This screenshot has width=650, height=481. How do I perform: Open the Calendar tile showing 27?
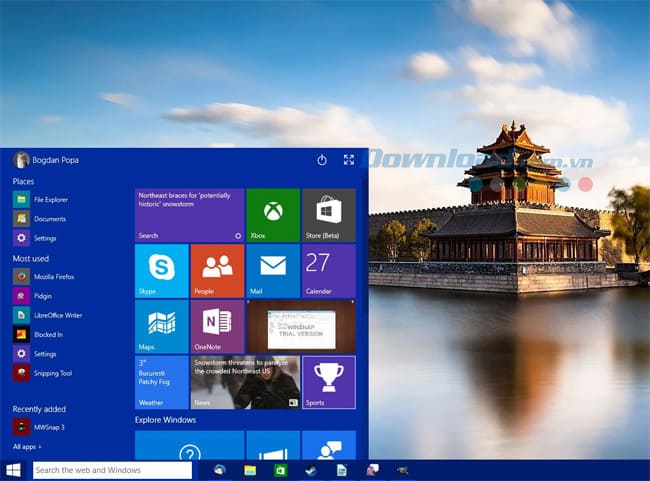tap(329, 270)
